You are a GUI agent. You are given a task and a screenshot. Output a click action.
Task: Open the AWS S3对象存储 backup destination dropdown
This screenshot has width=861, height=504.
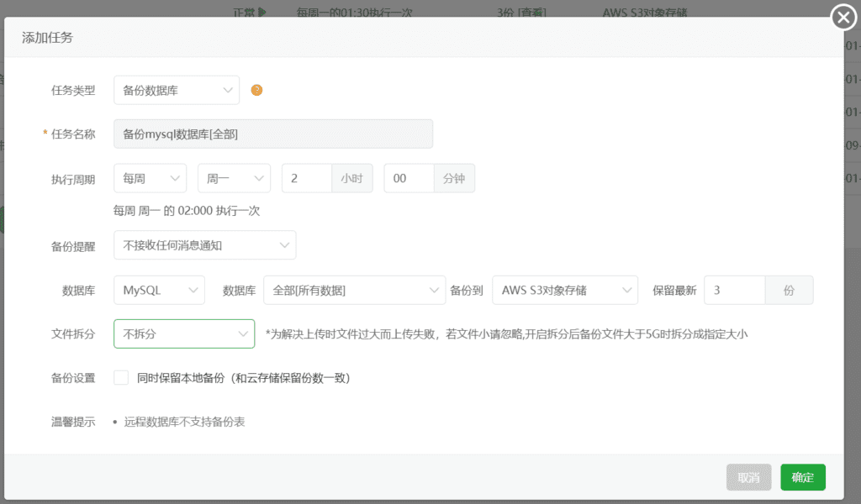564,289
